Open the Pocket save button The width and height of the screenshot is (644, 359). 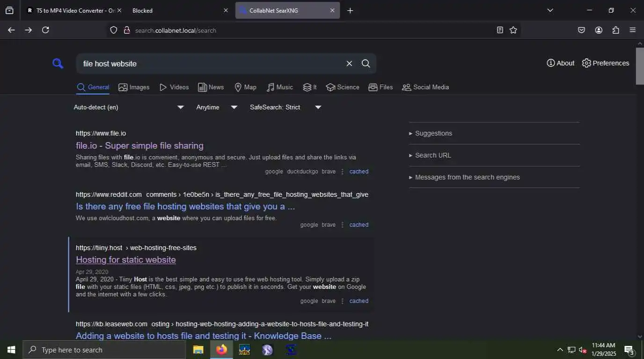(x=581, y=30)
